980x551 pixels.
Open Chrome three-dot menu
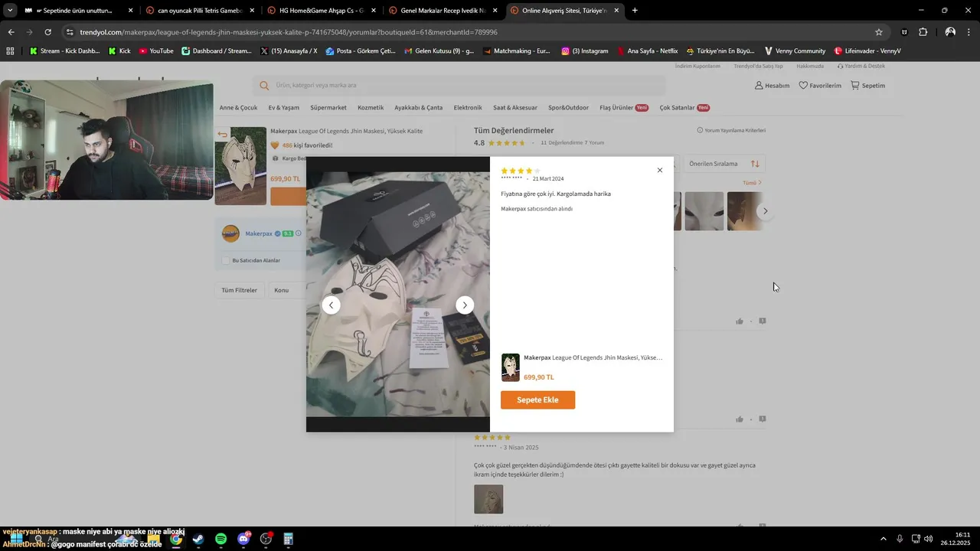pyautogui.click(x=969, y=32)
